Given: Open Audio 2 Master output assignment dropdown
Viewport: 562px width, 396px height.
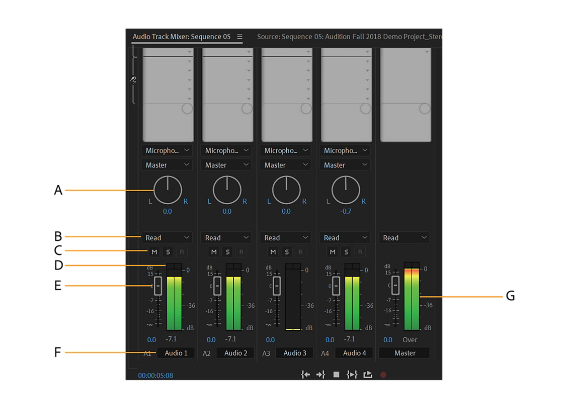Looking at the screenshot, I should tap(226, 165).
